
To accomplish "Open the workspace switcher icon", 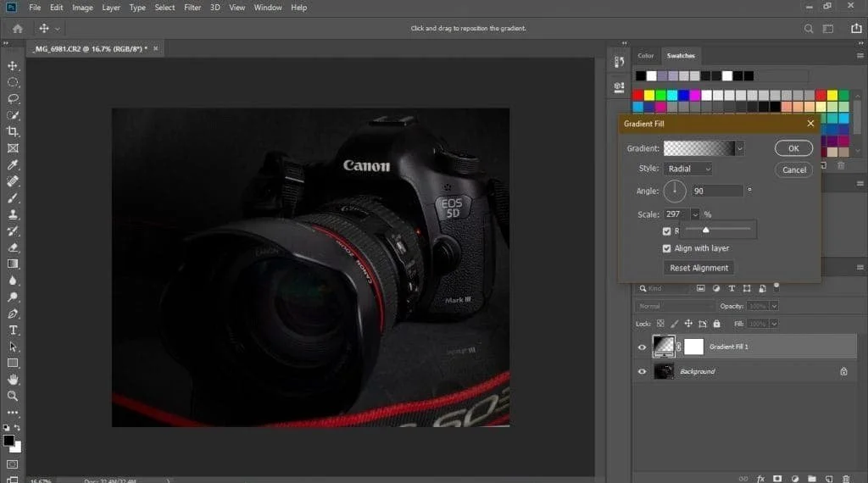I will point(828,29).
